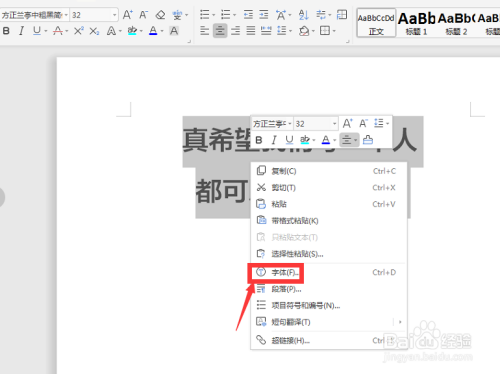Toggle Italic in the mini toolbar
The image size is (500, 374).
click(274, 140)
